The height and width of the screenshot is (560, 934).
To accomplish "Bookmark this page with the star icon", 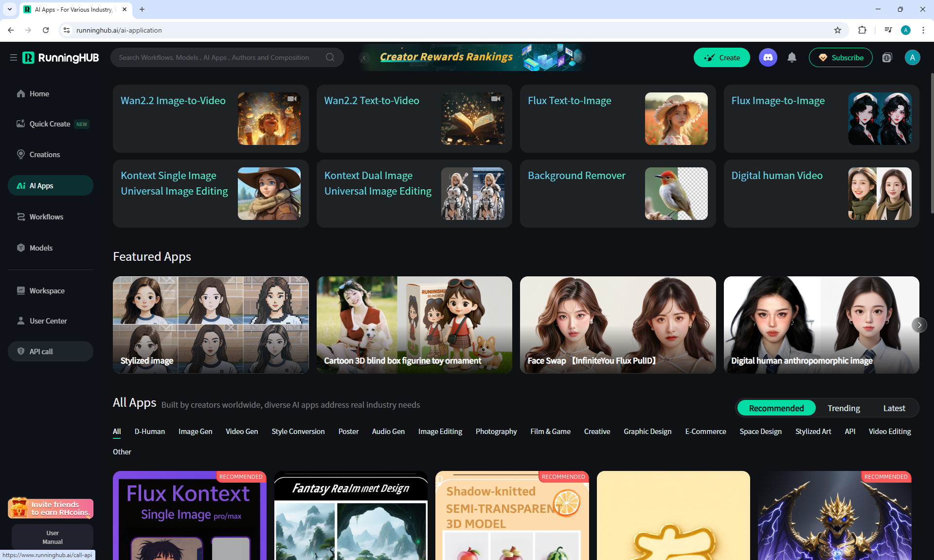I will 837,30.
